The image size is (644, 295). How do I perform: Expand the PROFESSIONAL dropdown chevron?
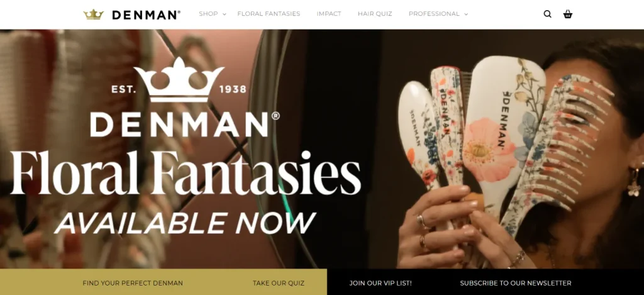click(466, 14)
